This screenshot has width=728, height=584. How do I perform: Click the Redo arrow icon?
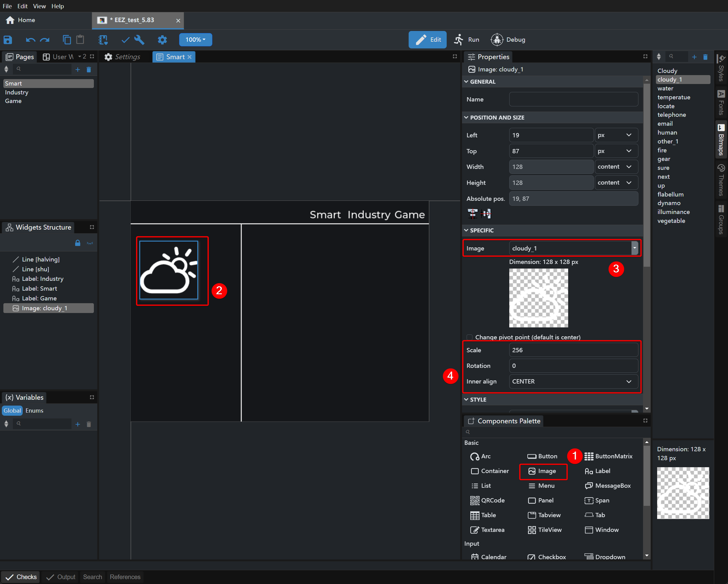(45, 40)
